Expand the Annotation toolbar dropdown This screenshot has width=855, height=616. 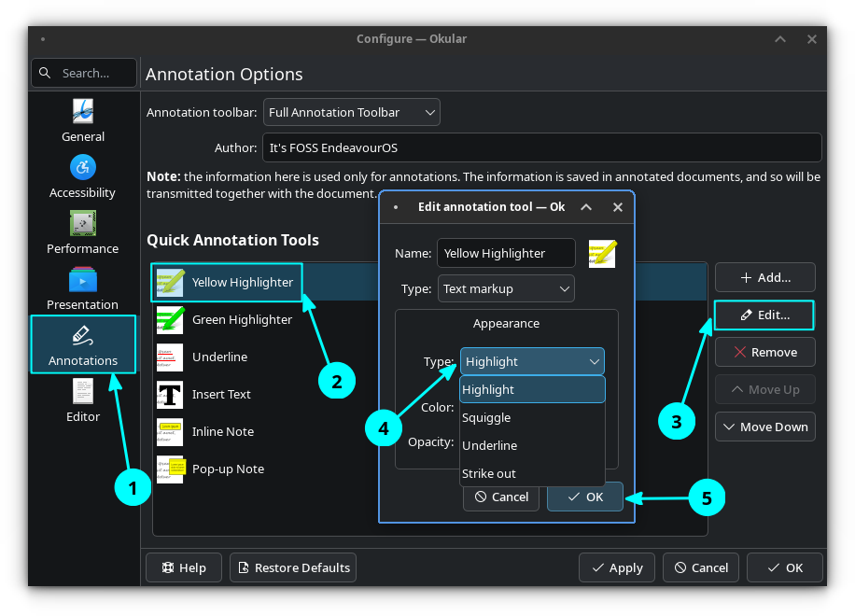click(x=352, y=112)
